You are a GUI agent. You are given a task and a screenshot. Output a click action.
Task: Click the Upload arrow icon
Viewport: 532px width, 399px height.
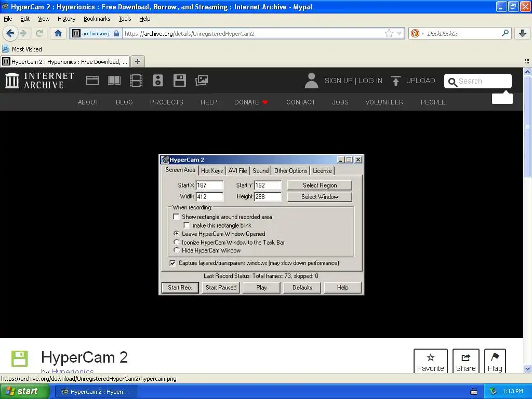[395, 81]
